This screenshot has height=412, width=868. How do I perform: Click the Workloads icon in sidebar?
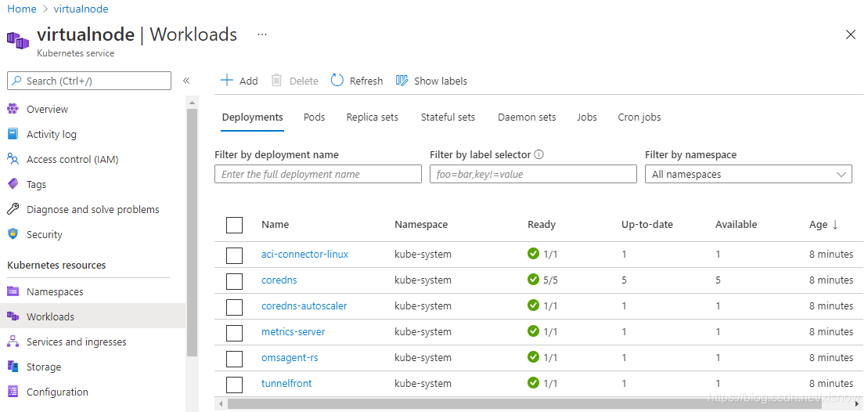click(x=13, y=316)
